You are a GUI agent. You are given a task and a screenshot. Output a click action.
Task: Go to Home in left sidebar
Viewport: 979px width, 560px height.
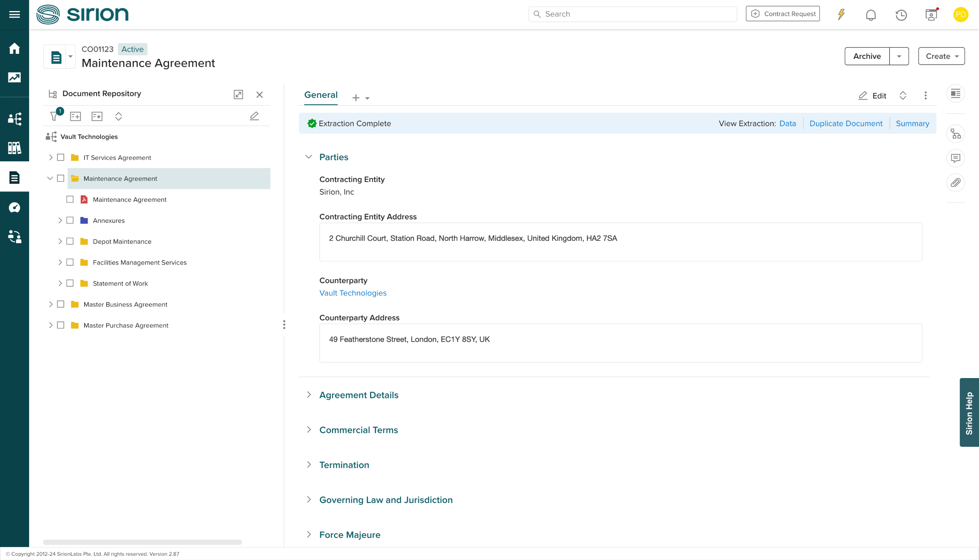(15, 49)
